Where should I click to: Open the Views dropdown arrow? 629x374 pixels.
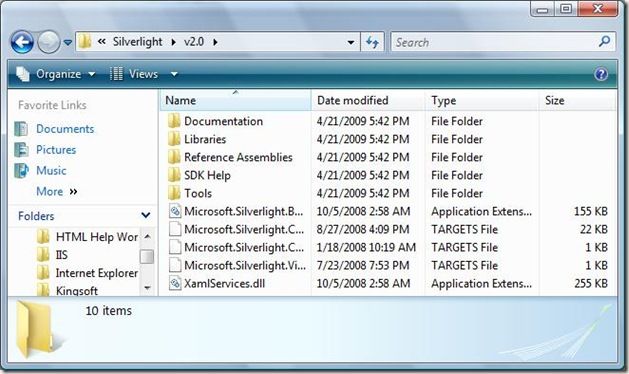(174, 74)
